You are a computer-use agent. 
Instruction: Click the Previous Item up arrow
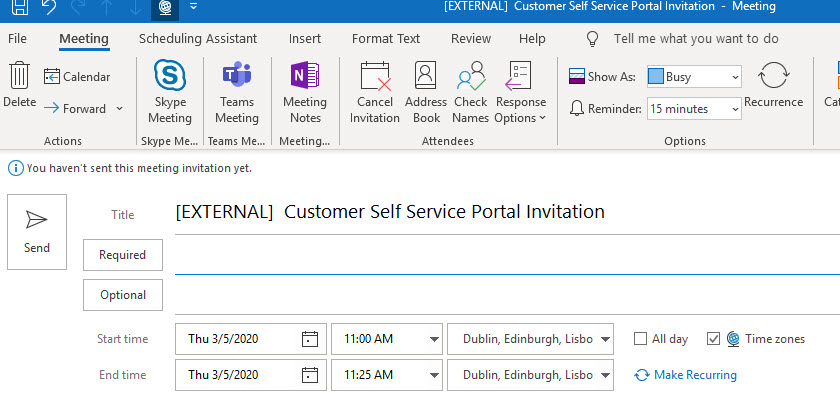pos(107,6)
